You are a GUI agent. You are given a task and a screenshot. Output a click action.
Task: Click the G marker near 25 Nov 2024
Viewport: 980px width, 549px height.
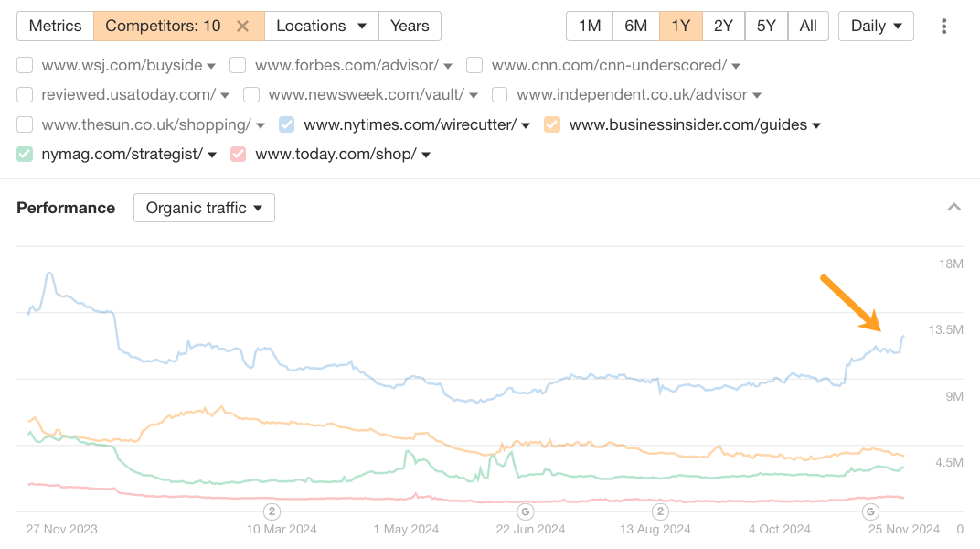pyautogui.click(x=870, y=511)
